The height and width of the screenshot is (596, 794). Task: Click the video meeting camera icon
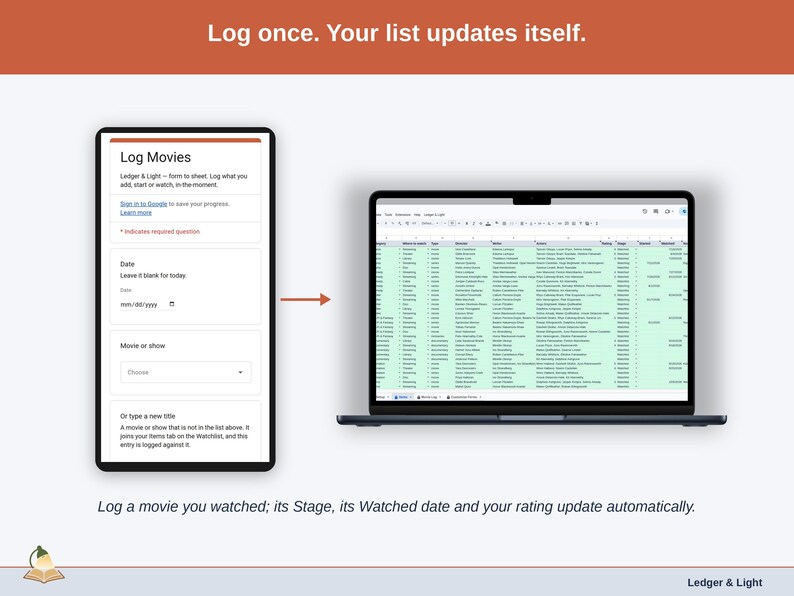coord(668,211)
